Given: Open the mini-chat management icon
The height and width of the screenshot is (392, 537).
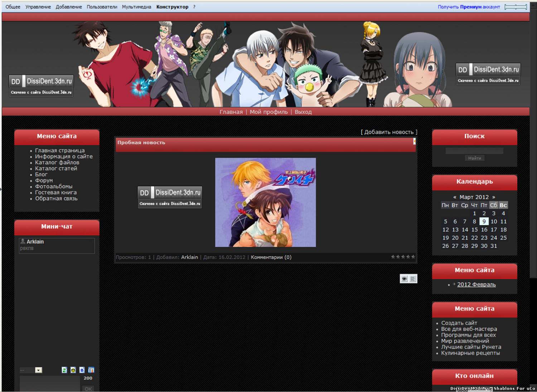Looking at the screenshot, I should pyautogui.click(x=91, y=370).
